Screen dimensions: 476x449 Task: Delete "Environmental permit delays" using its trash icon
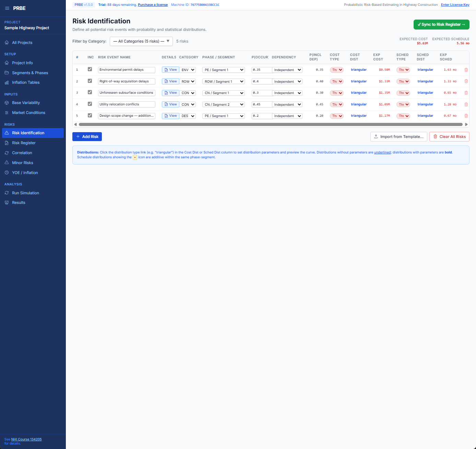[466, 70]
